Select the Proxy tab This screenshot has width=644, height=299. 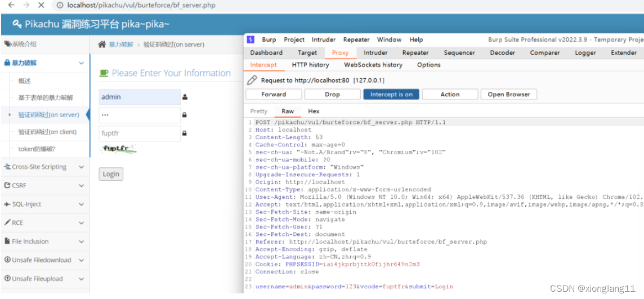pos(340,52)
